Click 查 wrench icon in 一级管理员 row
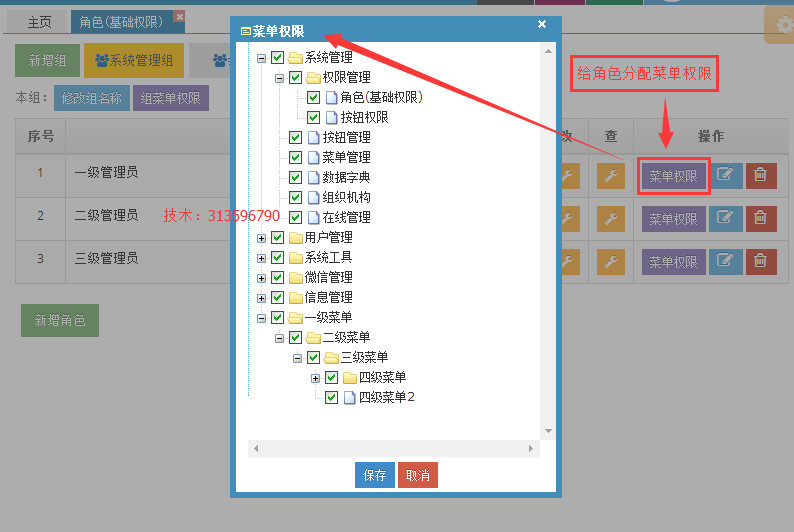794x532 pixels. click(x=611, y=176)
